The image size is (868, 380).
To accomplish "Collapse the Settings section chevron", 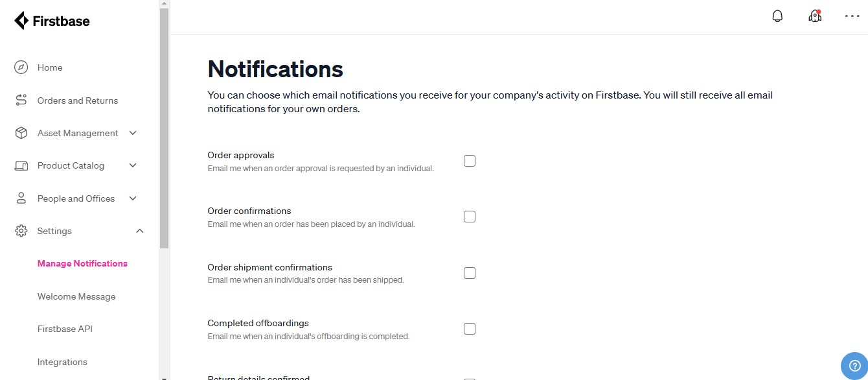I will [x=139, y=231].
